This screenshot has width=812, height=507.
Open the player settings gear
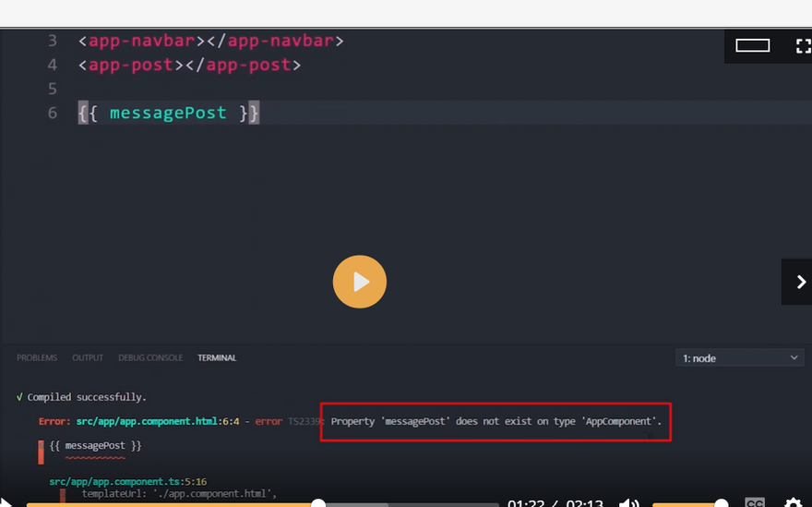(x=793, y=502)
